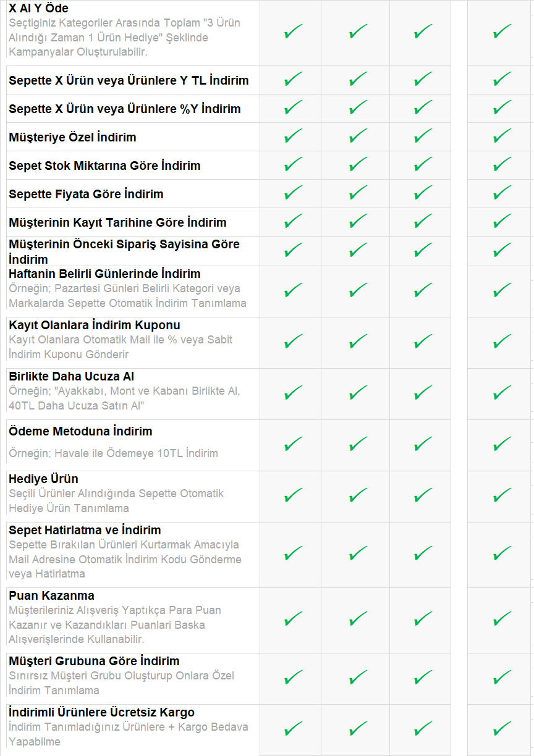Click the 'Sepette X Ürün veya Ürünlere Y TL İndirim' title
This screenshot has width=534, height=756.
point(129,80)
